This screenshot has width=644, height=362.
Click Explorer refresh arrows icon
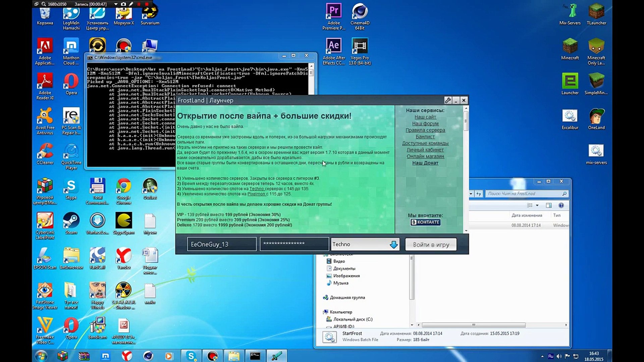coord(479,194)
